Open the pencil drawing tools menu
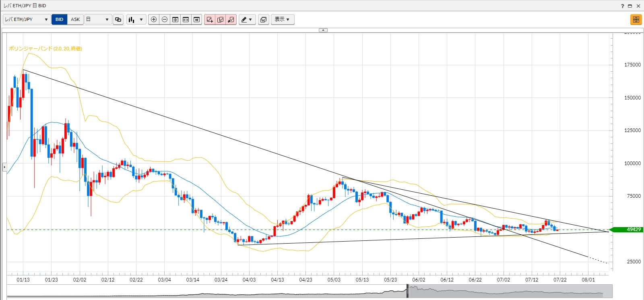This screenshot has height=300, width=644. point(247,19)
